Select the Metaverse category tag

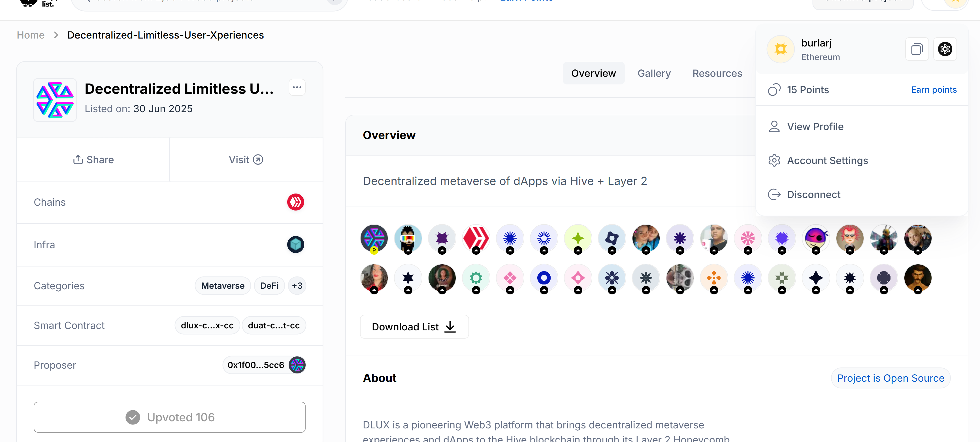click(223, 286)
